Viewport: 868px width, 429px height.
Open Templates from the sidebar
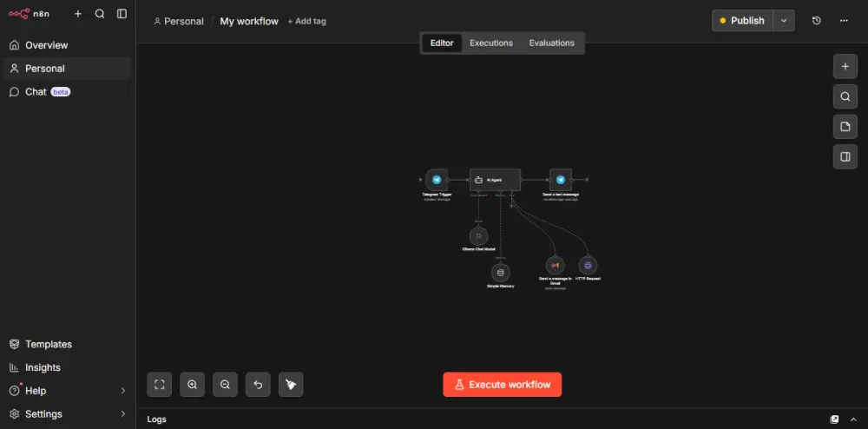click(68, 344)
